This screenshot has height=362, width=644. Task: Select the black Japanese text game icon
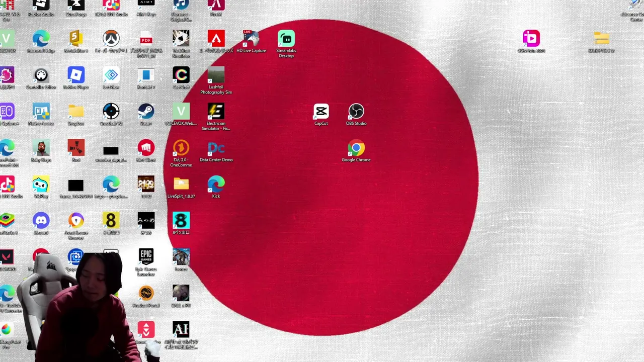coord(146,221)
